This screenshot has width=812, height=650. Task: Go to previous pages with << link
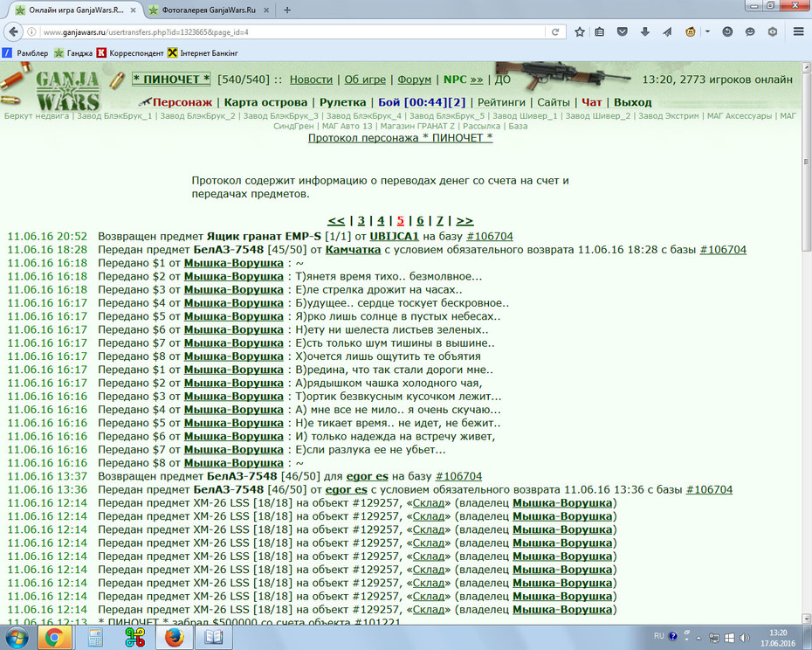[x=336, y=220]
